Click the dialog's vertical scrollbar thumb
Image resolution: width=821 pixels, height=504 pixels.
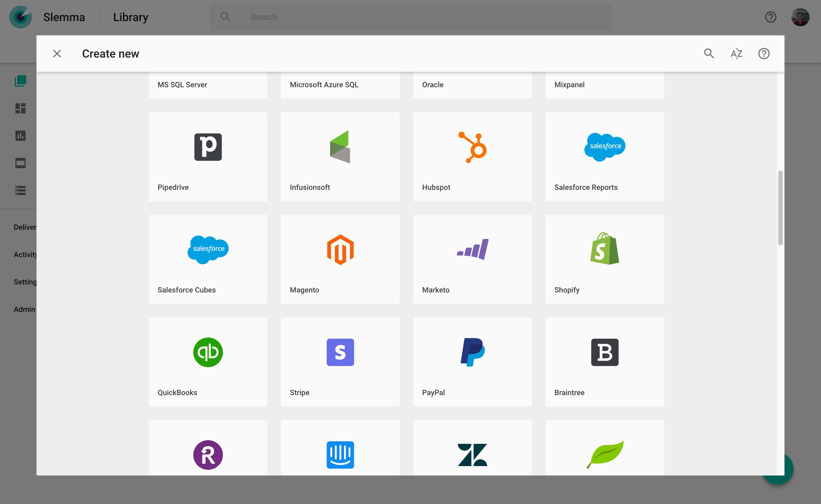[780, 208]
